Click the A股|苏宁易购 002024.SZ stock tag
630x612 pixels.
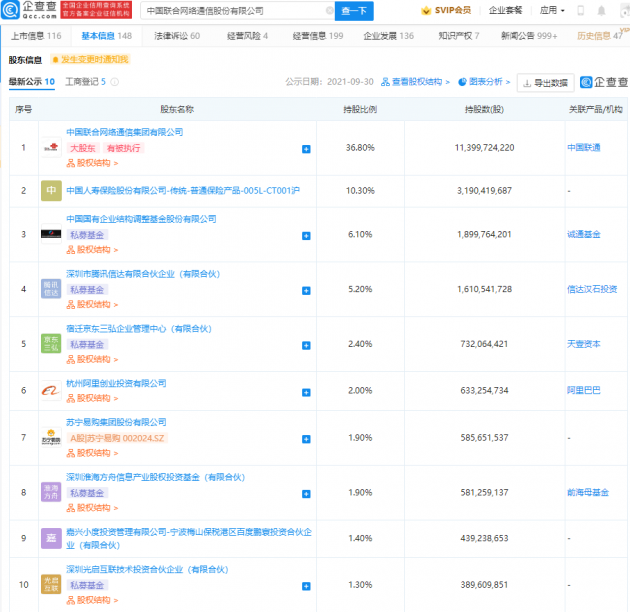click(117, 438)
